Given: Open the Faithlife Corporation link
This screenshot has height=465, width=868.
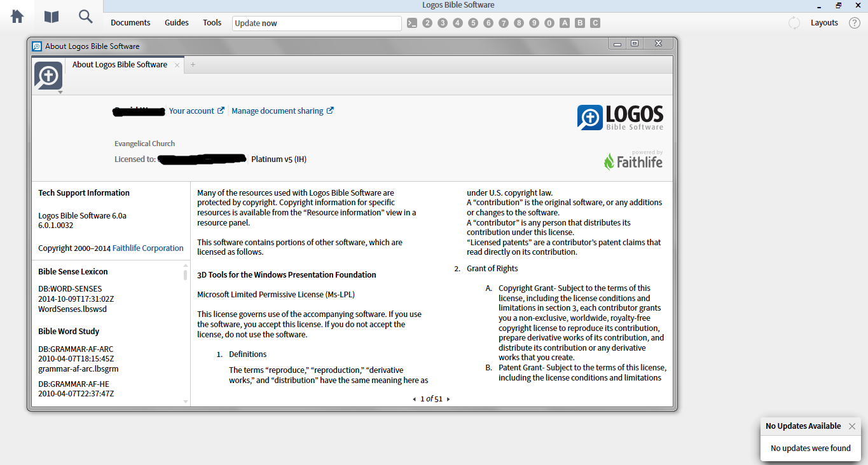Looking at the screenshot, I should click(x=148, y=248).
